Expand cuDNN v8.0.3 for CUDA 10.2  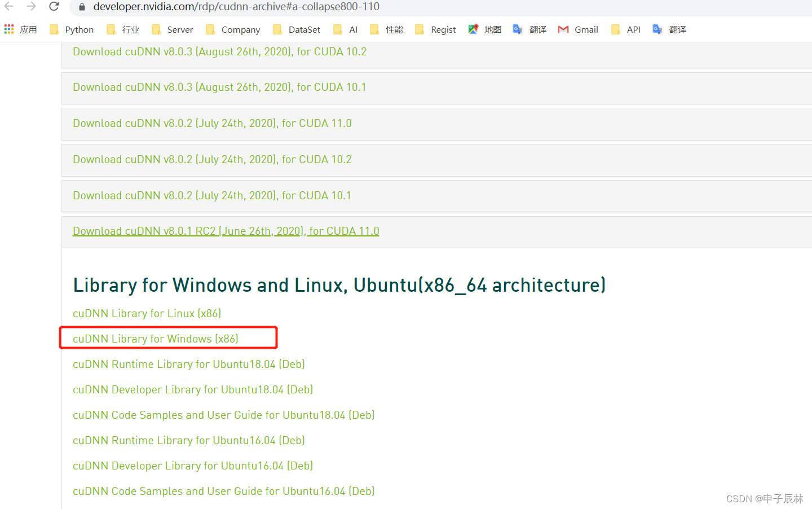(x=220, y=51)
